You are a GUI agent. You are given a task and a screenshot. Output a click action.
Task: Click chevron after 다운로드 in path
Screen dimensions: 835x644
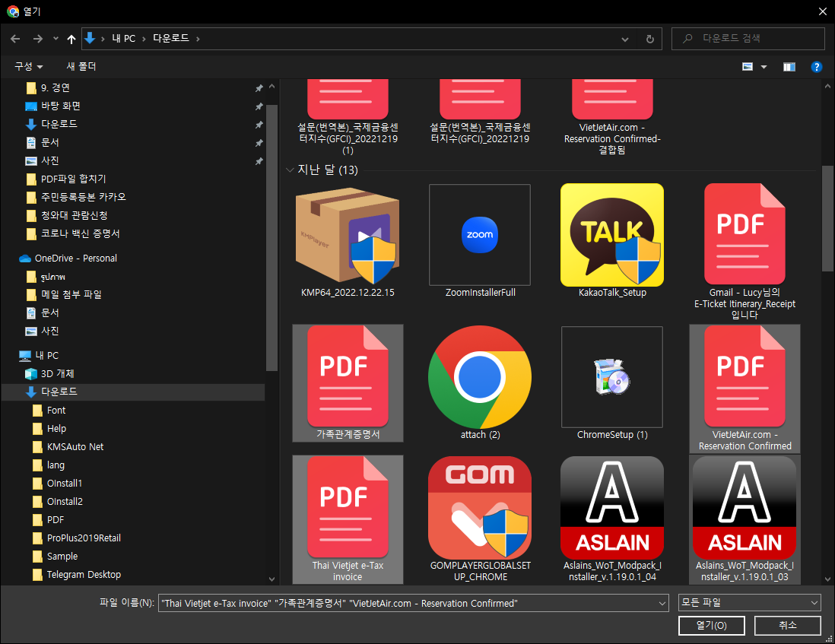(x=198, y=39)
